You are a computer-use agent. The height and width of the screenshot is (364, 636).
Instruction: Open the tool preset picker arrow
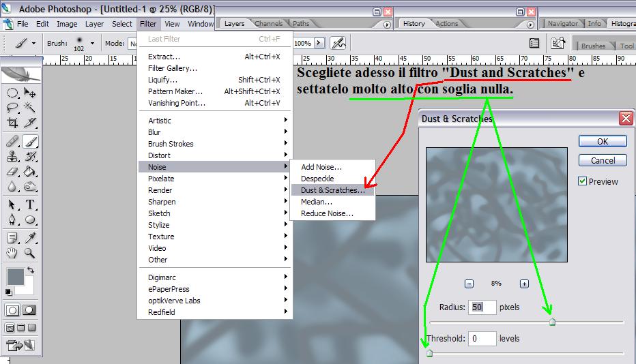pos(33,43)
